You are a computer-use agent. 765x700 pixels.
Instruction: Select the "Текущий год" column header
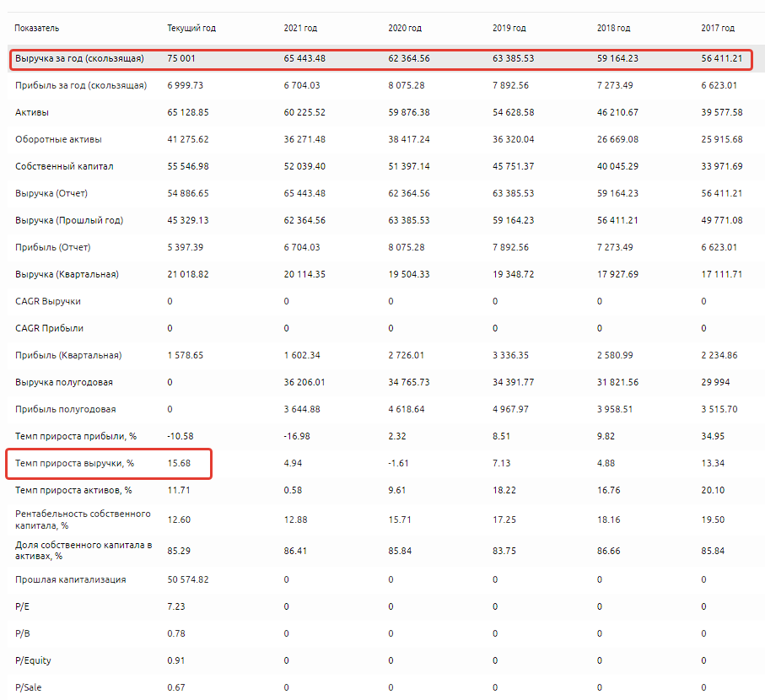(x=191, y=28)
